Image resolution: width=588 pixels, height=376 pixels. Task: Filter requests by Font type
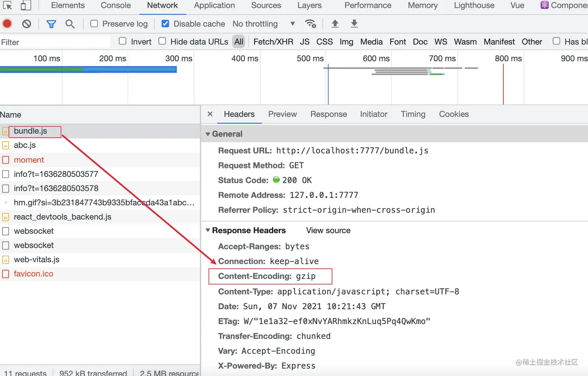(398, 42)
